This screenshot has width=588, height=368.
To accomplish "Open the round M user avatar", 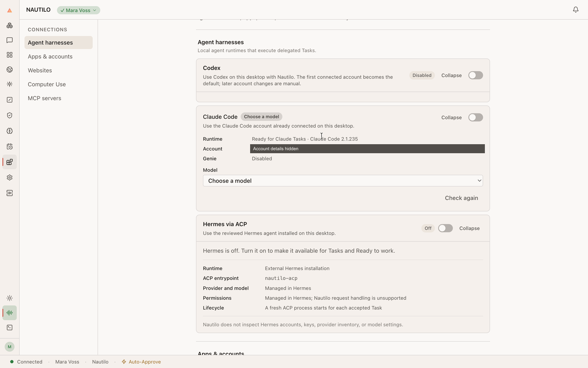I will 10,347.
